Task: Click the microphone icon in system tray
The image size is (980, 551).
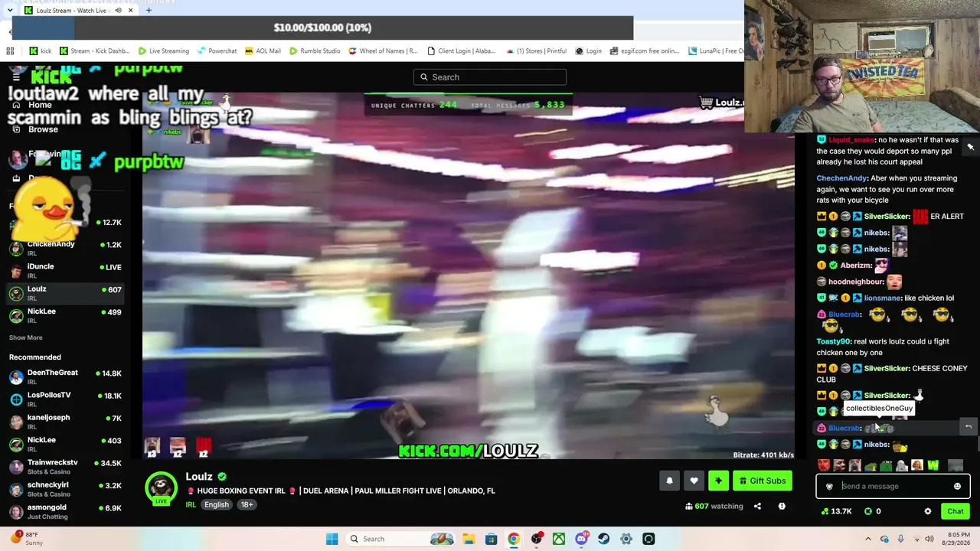Action: (x=900, y=539)
